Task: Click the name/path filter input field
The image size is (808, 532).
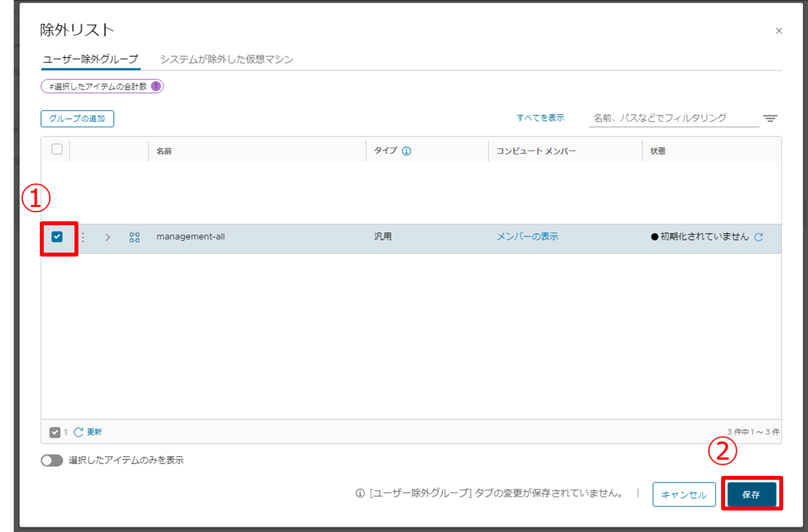Action: click(673, 118)
